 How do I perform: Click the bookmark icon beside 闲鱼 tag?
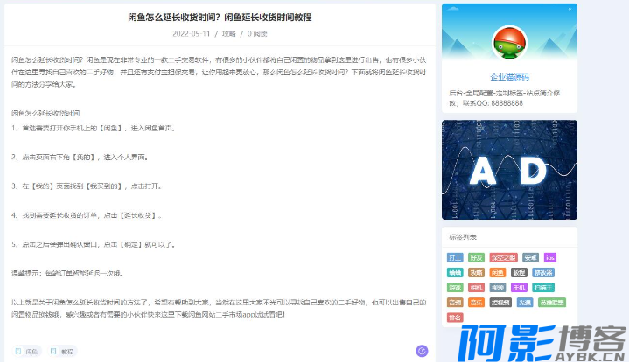18,351
